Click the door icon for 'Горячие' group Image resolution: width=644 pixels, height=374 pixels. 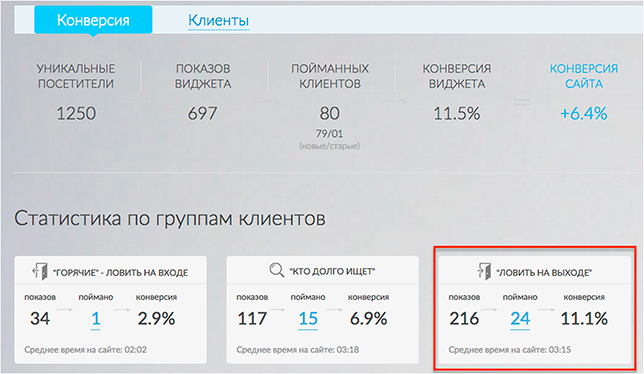(x=40, y=272)
